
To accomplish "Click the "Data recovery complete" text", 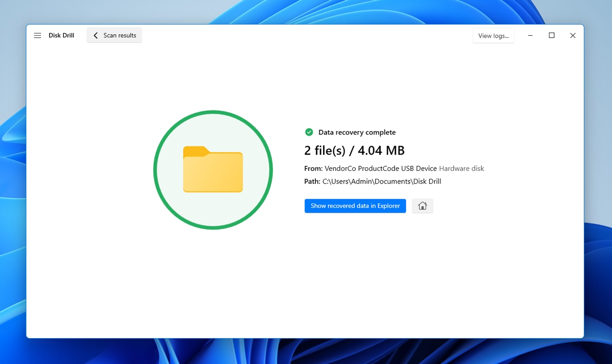I will pos(357,132).
